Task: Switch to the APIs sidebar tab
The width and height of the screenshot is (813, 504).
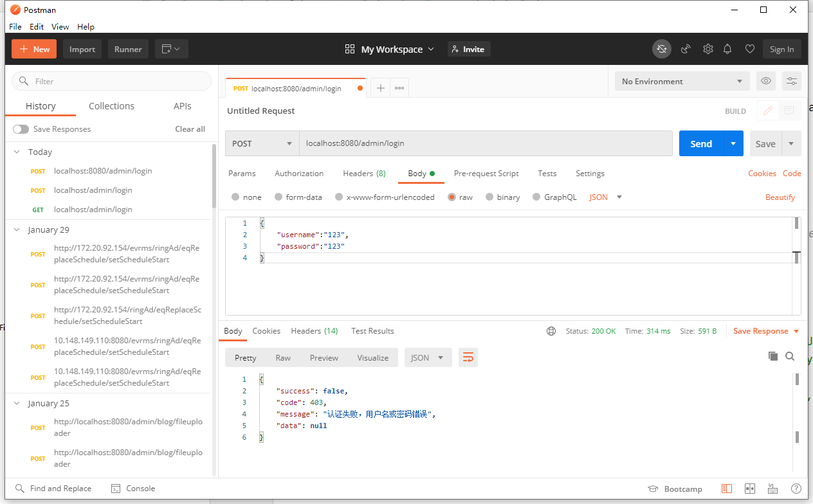Action: [183, 106]
